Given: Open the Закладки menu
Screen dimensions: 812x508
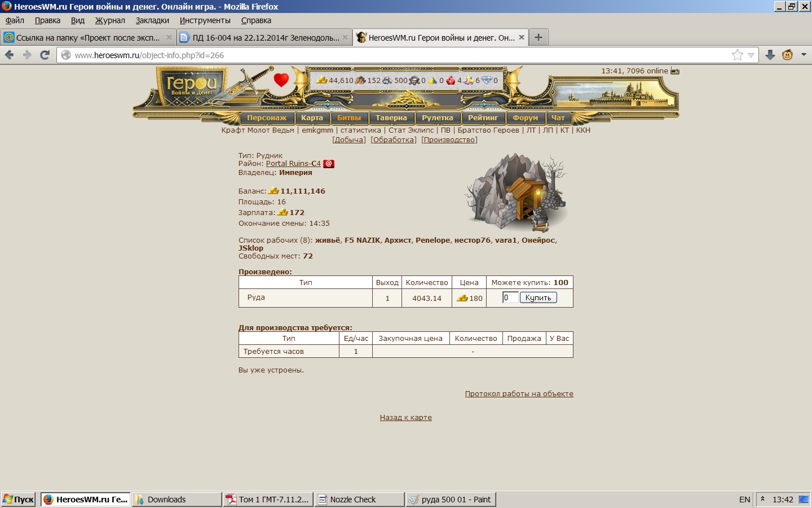Looking at the screenshot, I should pyautogui.click(x=152, y=20).
